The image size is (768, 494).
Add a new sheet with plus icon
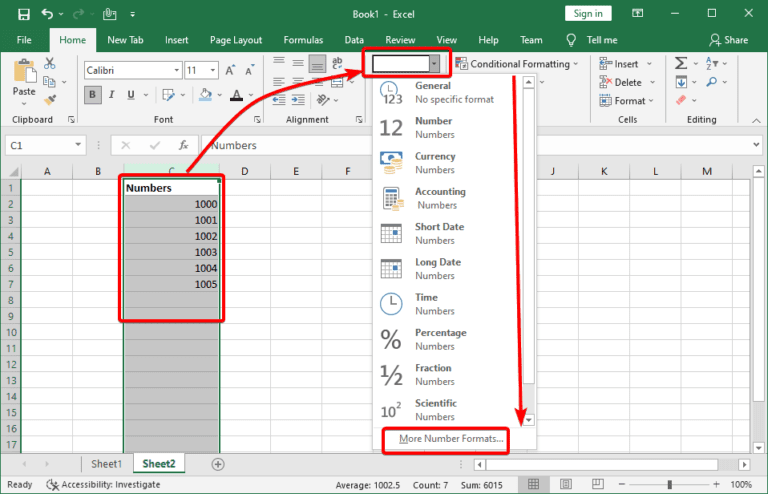click(218, 464)
